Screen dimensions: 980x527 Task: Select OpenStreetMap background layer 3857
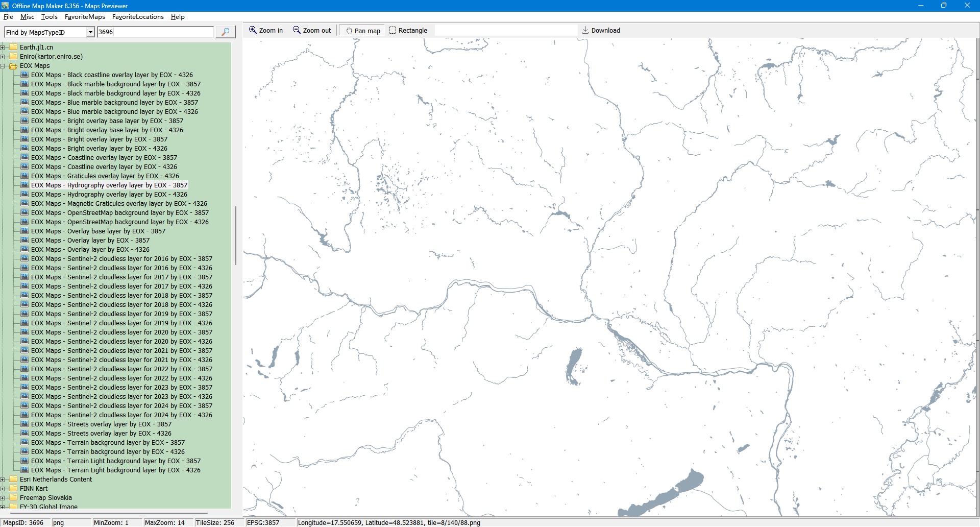tap(120, 213)
